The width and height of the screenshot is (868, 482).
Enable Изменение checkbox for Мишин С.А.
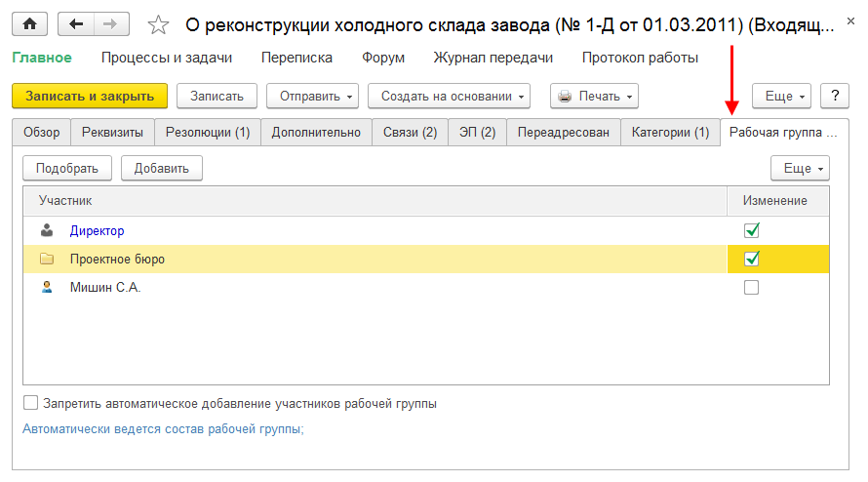coord(751,288)
